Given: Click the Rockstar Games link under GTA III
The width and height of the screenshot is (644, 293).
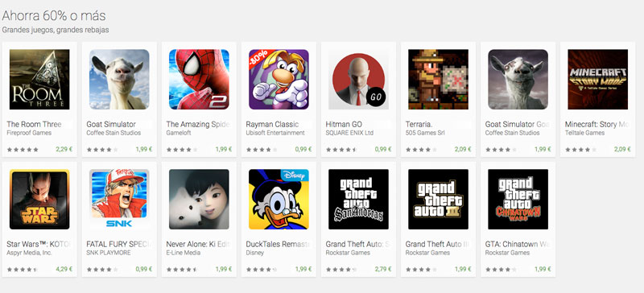Looking at the screenshot, I should coord(427,253).
